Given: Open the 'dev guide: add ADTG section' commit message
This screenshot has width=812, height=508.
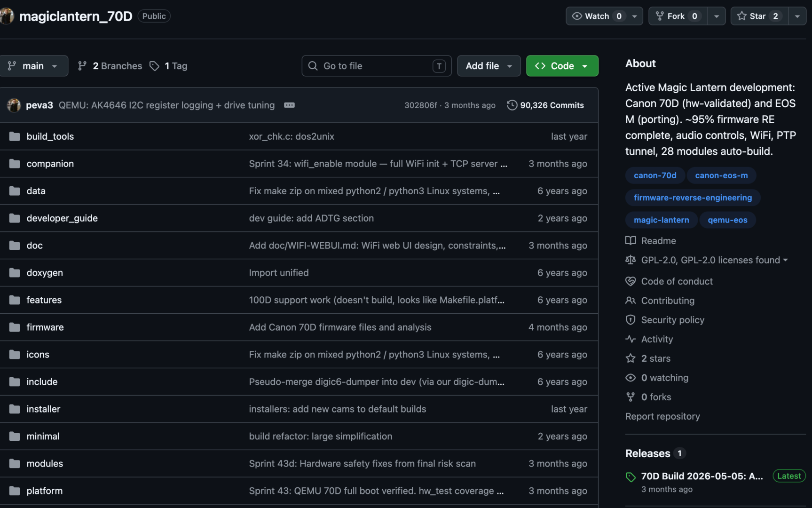Looking at the screenshot, I should point(311,218).
